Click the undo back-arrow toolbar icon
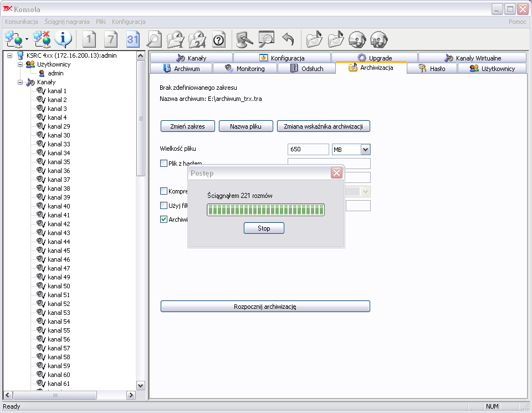 point(288,39)
